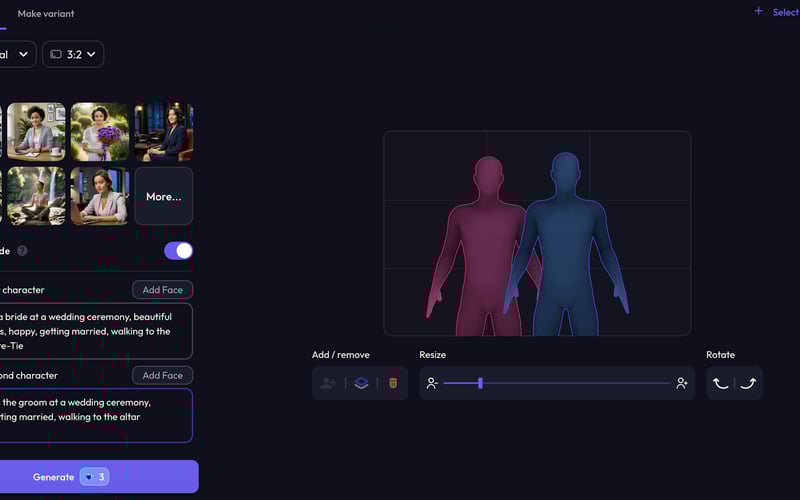Click the Select link at top right
The height and width of the screenshot is (500, 800).
point(786,12)
